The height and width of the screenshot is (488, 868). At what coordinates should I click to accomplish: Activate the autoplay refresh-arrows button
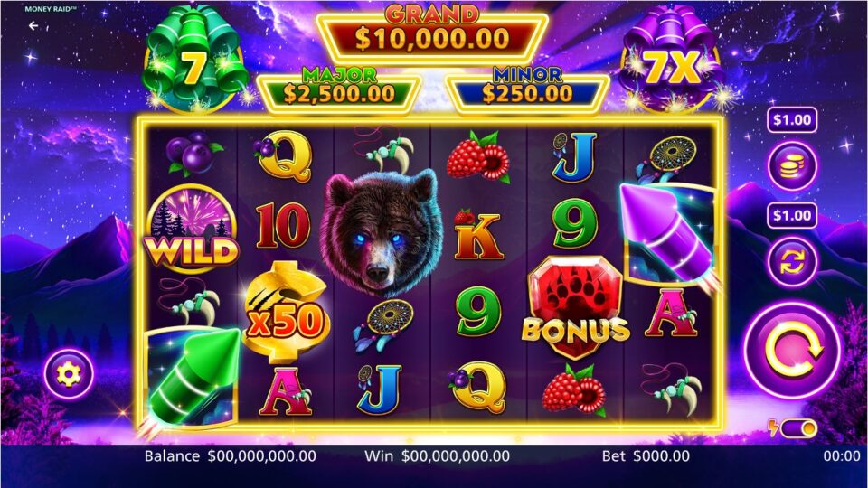[x=792, y=262]
